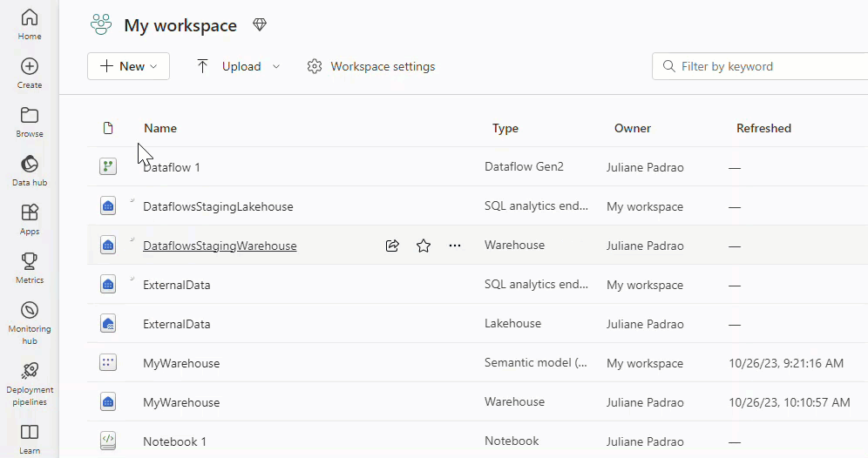Open more options for DataflowsStagingWarehouse
Screen dimensions: 868x458
tap(455, 246)
